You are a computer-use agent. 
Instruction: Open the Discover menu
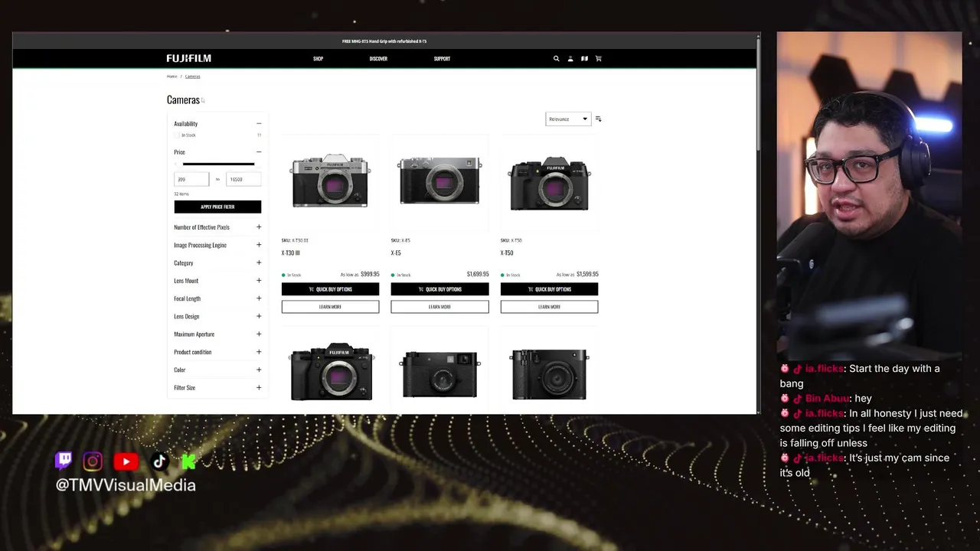pos(378,58)
